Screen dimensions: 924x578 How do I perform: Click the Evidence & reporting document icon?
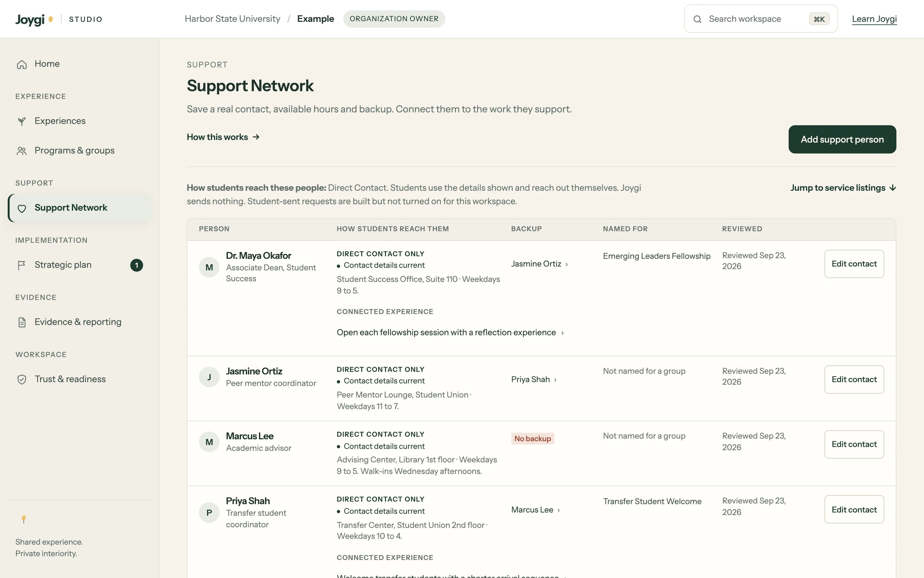(x=22, y=322)
